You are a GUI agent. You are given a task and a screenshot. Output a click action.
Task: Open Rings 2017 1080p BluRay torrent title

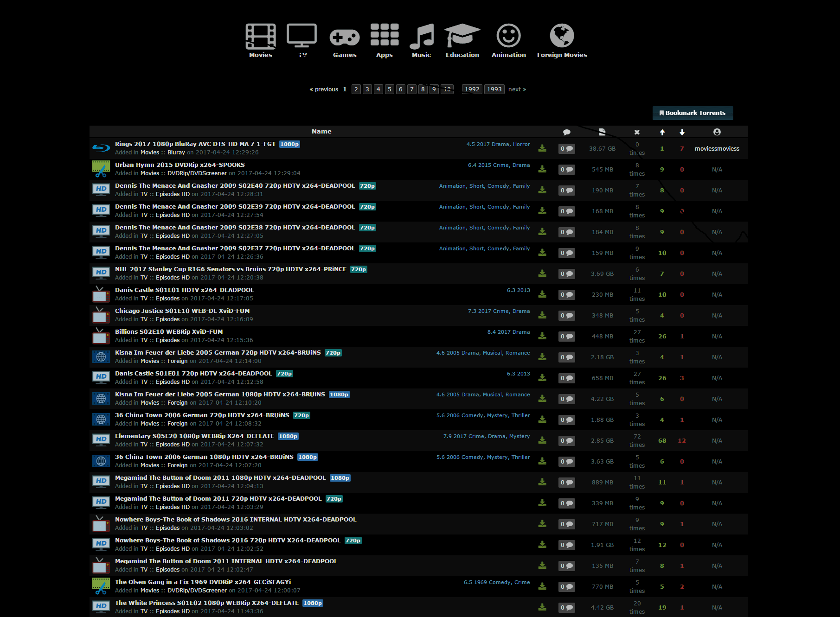click(x=195, y=144)
